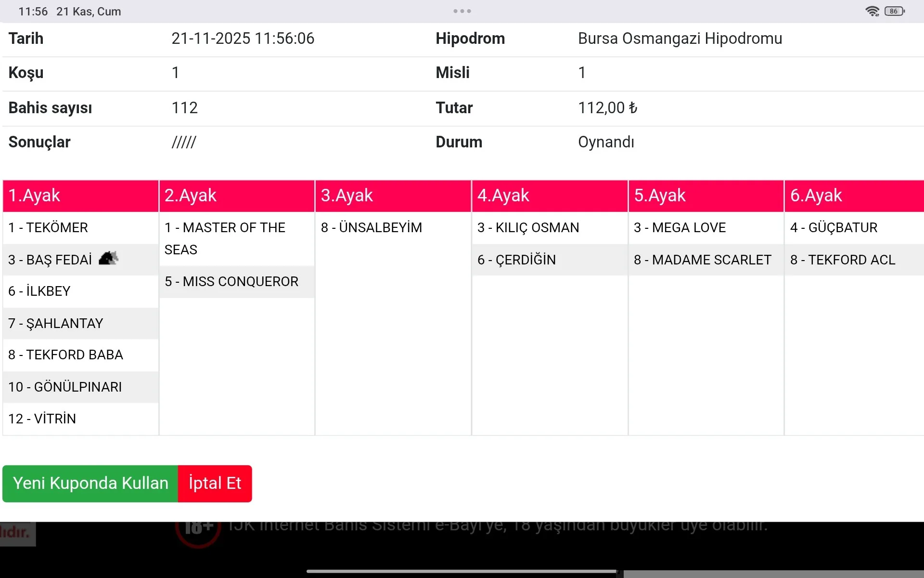Screen dimensions: 924x578
Task: Select 5 - MISS CONQUEROR entry
Action: click(x=231, y=281)
